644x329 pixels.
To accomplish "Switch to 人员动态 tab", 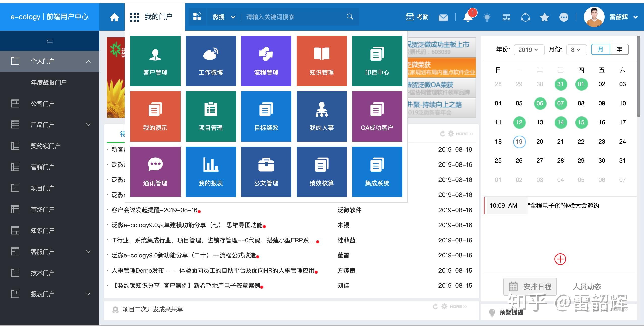I will click(587, 286).
